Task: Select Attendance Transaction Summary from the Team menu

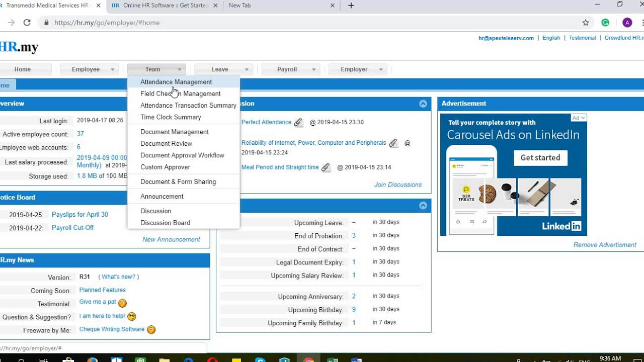Action: [x=187, y=105]
